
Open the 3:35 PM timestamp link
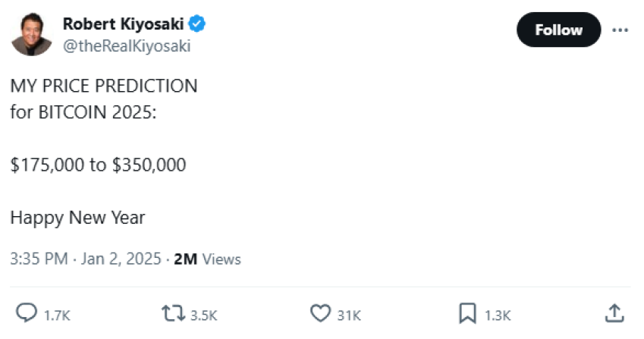pos(39,259)
